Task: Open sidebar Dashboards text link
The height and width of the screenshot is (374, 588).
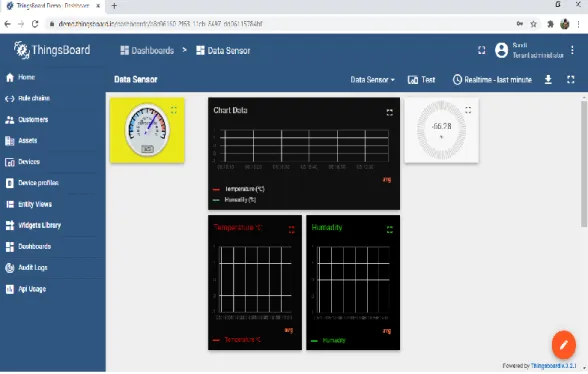Action: (34, 246)
